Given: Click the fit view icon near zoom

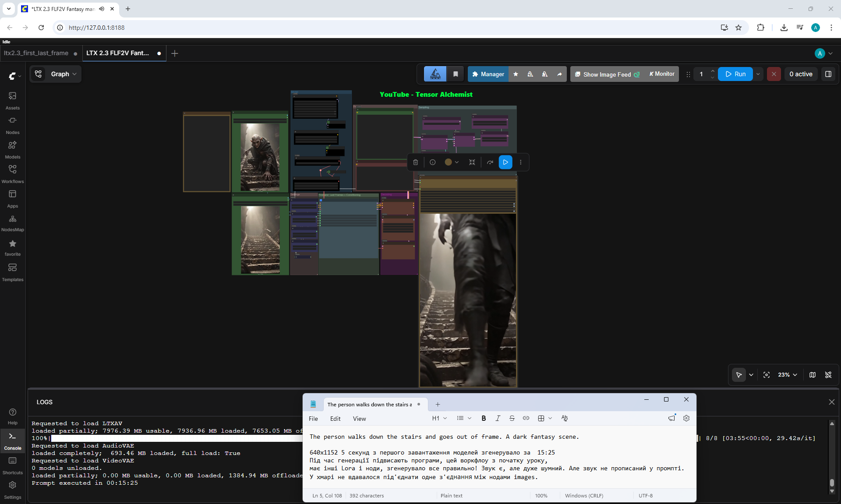Looking at the screenshot, I should point(766,375).
